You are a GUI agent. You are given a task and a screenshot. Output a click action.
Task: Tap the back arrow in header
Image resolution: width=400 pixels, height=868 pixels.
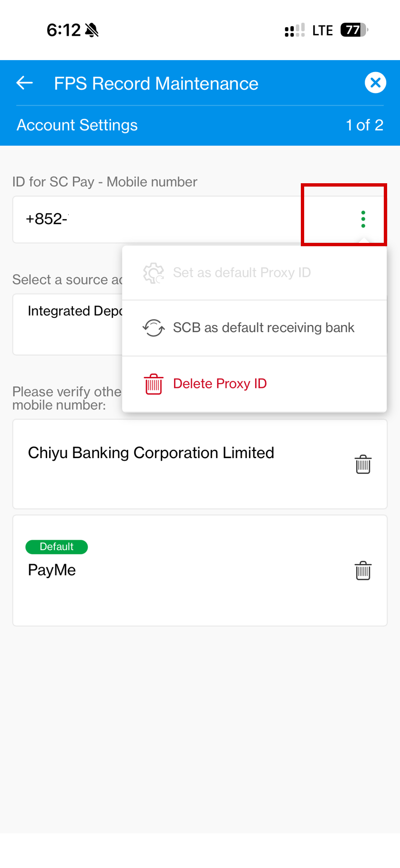point(25,83)
